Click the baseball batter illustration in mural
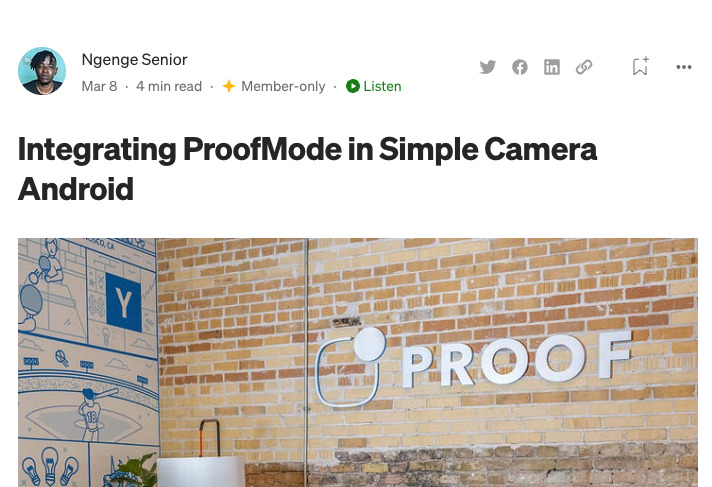This screenshot has height=487, width=712. pyautogui.click(x=93, y=413)
